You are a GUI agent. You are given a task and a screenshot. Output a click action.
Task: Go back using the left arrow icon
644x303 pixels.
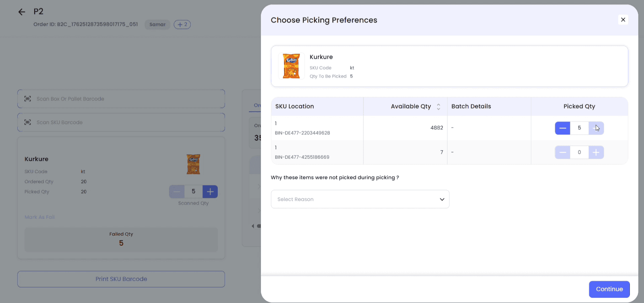click(x=22, y=12)
